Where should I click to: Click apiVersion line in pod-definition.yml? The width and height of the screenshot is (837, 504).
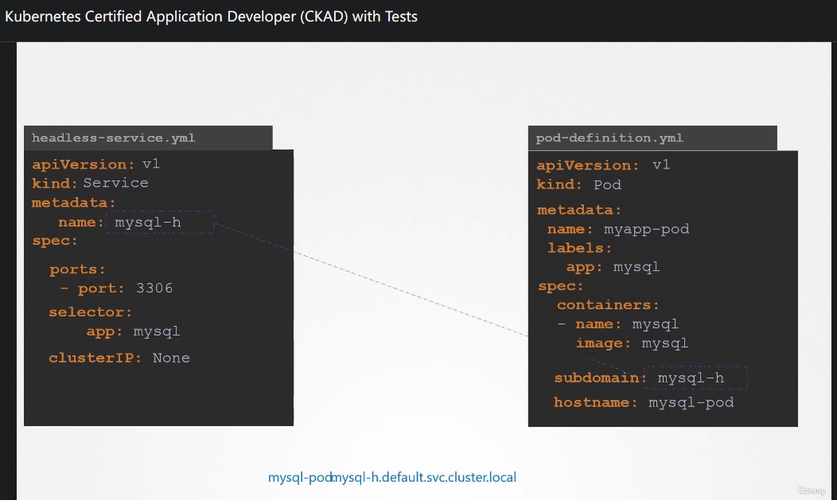pos(603,165)
